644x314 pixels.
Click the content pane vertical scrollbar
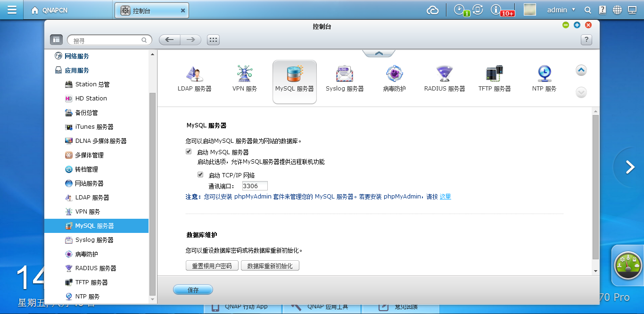(596, 187)
